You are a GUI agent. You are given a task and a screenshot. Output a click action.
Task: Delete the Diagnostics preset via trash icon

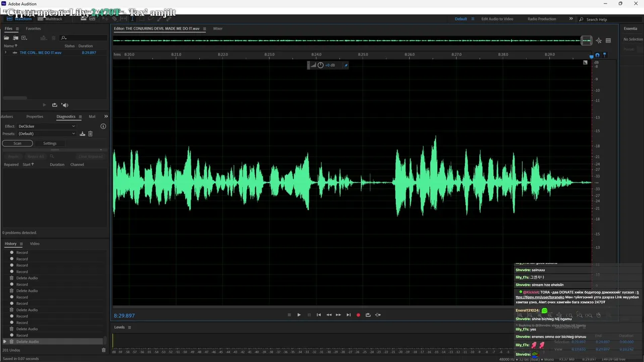[x=91, y=134]
